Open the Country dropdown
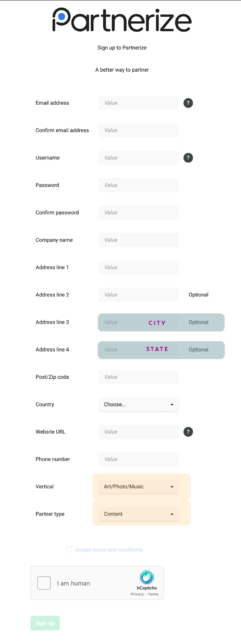The image size is (241, 644). tap(139, 405)
